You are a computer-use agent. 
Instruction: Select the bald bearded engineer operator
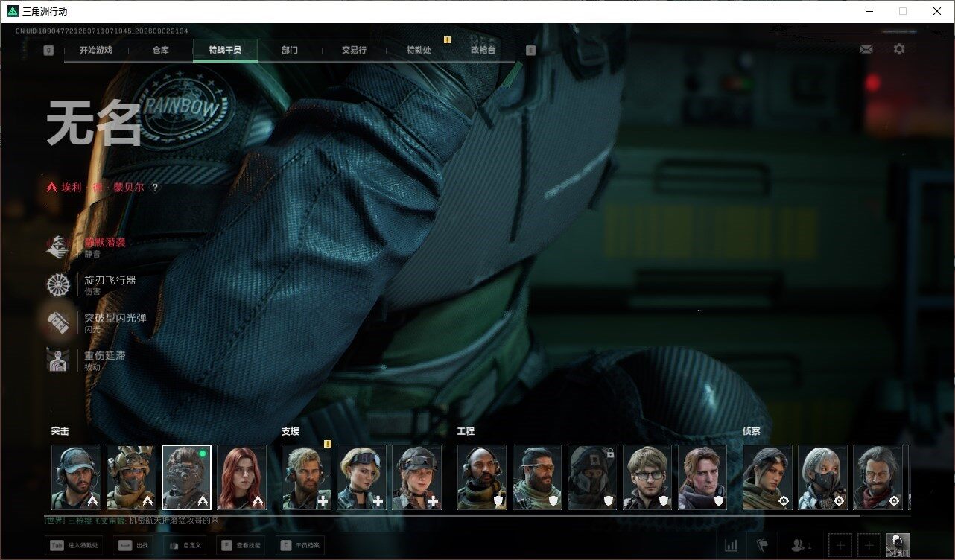pyautogui.click(x=482, y=477)
